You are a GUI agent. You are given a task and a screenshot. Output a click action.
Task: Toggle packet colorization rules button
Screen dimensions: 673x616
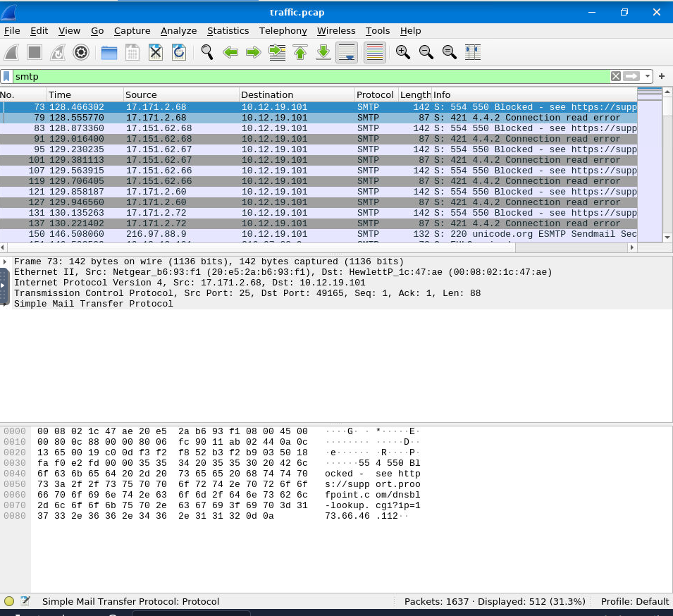coord(375,52)
